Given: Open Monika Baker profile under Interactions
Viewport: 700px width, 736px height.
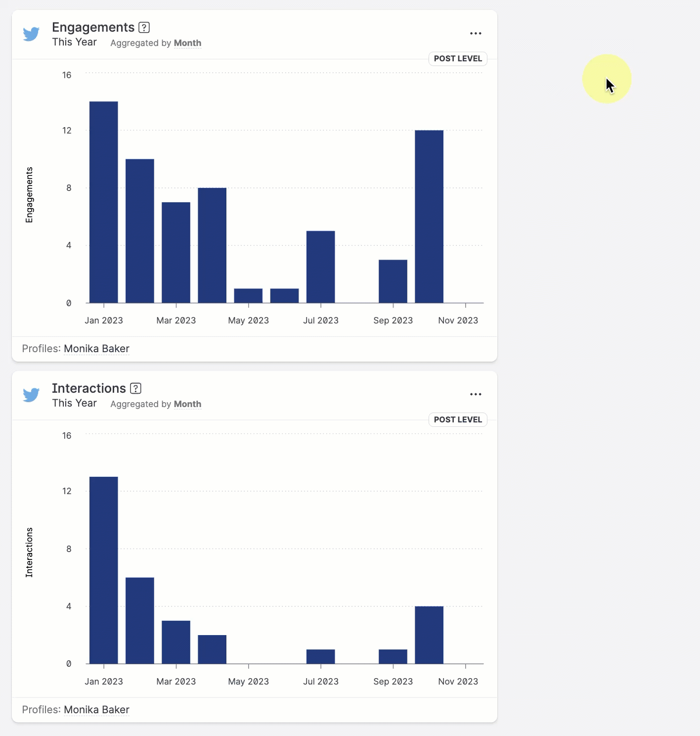Looking at the screenshot, I should (96, 710).
